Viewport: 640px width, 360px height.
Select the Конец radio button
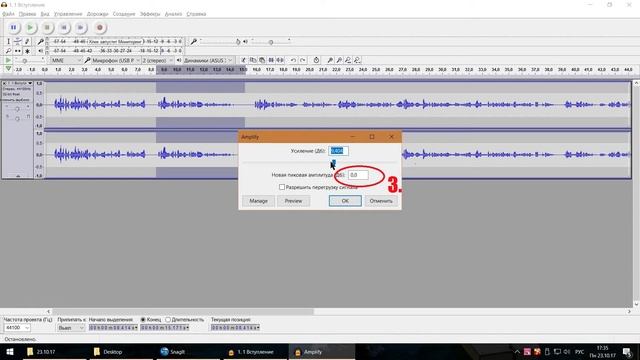point(143,320)
